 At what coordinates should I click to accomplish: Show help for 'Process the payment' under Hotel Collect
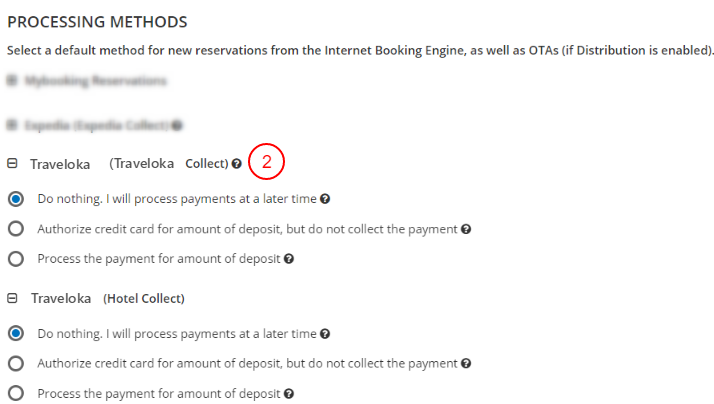coord(289,394)
